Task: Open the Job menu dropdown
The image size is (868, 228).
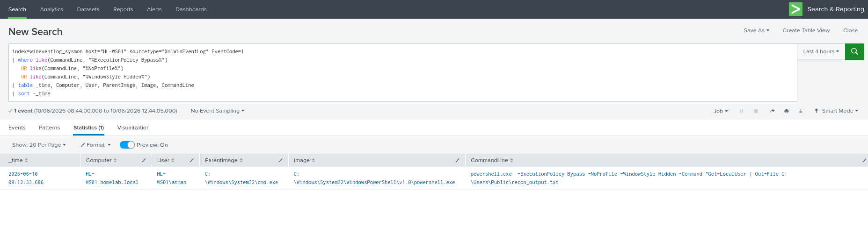Action: point(721,111)
